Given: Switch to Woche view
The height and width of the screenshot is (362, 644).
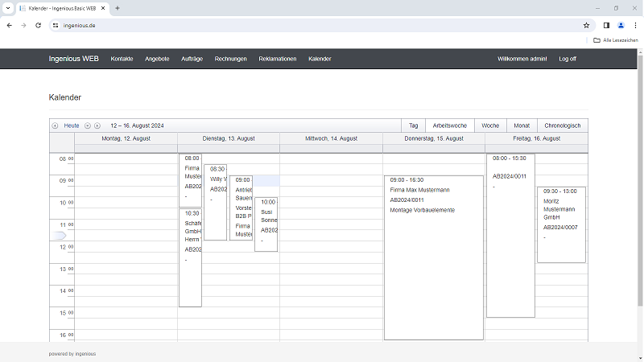Looking at the screenshot, I should tap(490, 125).
